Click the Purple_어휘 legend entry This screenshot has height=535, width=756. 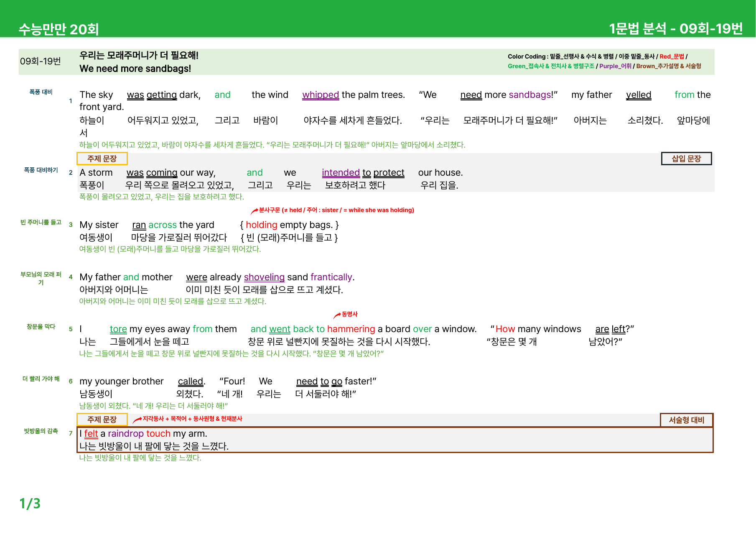point(615,66)
